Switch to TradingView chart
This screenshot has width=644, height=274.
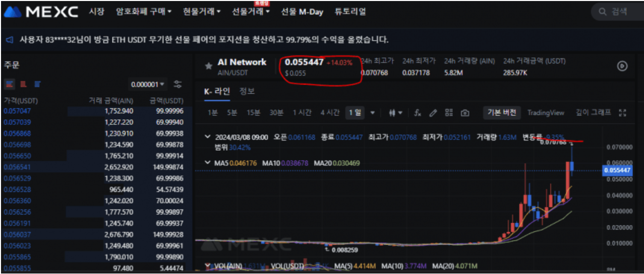(x=546, y=113)
